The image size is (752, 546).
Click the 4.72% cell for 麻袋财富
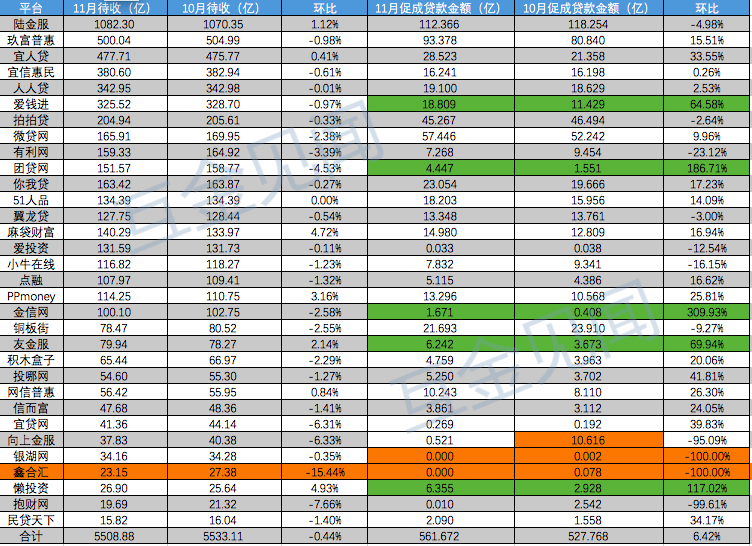click(x=324, y=232)
